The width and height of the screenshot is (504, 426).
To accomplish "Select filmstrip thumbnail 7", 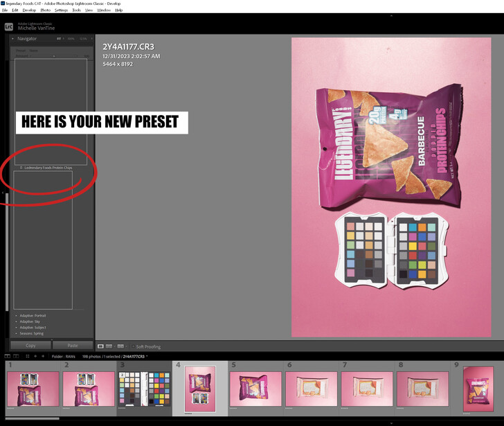I will coord(367,389).
